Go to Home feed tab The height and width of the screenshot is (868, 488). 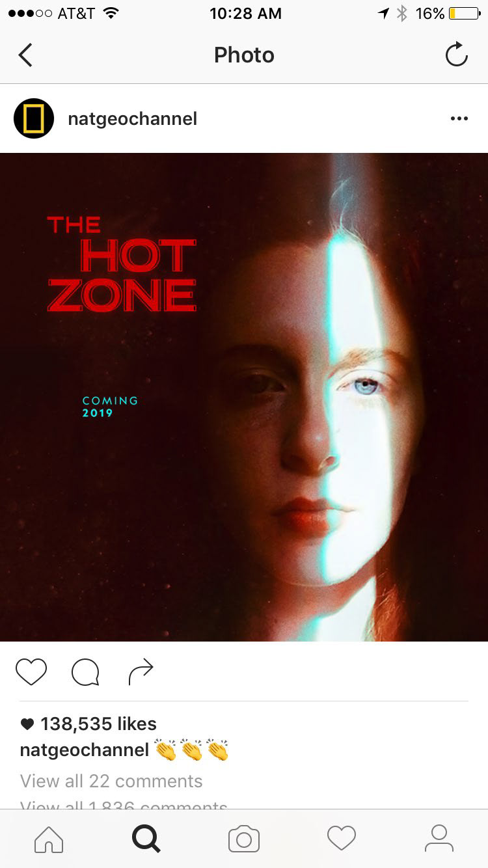click(49, 839)
